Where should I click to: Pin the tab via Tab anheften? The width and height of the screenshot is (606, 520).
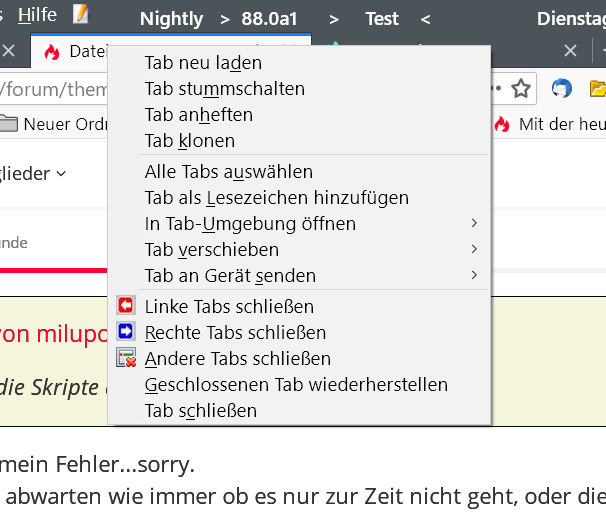pyautogui.click(x=198, y=115)
